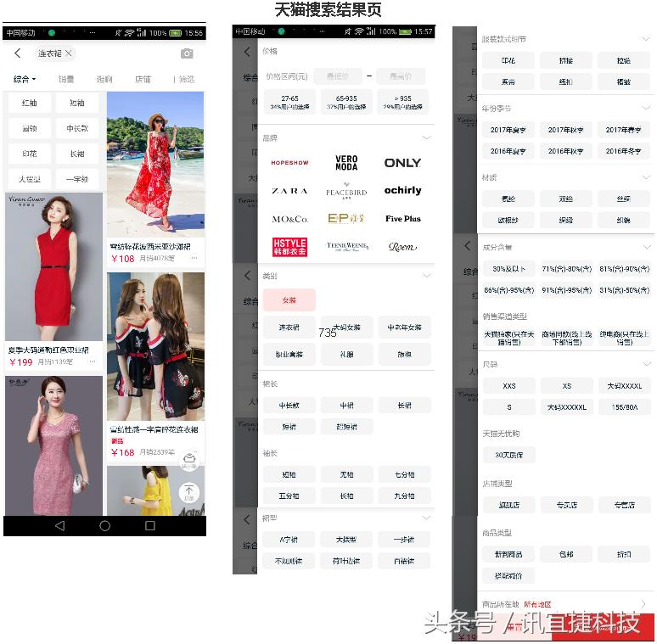Select the 荷叶边裙 skirt type chip
The image size is (657, 644).
pos(346,561)
